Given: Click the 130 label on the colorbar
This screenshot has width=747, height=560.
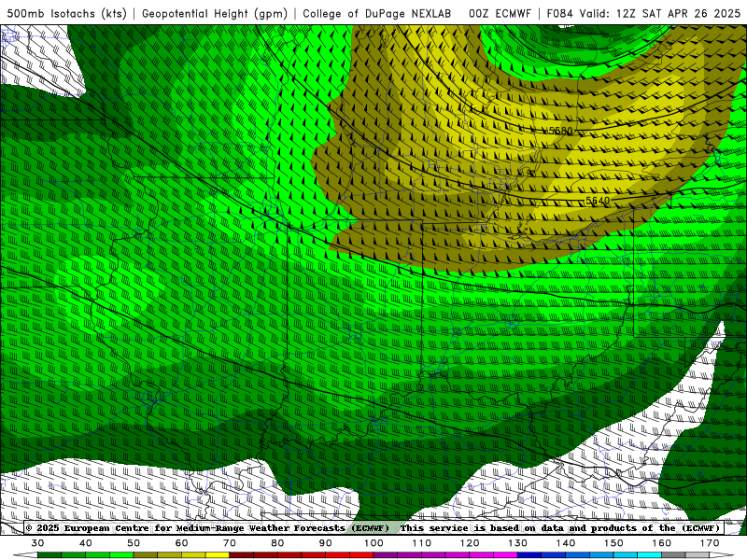Looking at the screenshot, I should [517, 543].
